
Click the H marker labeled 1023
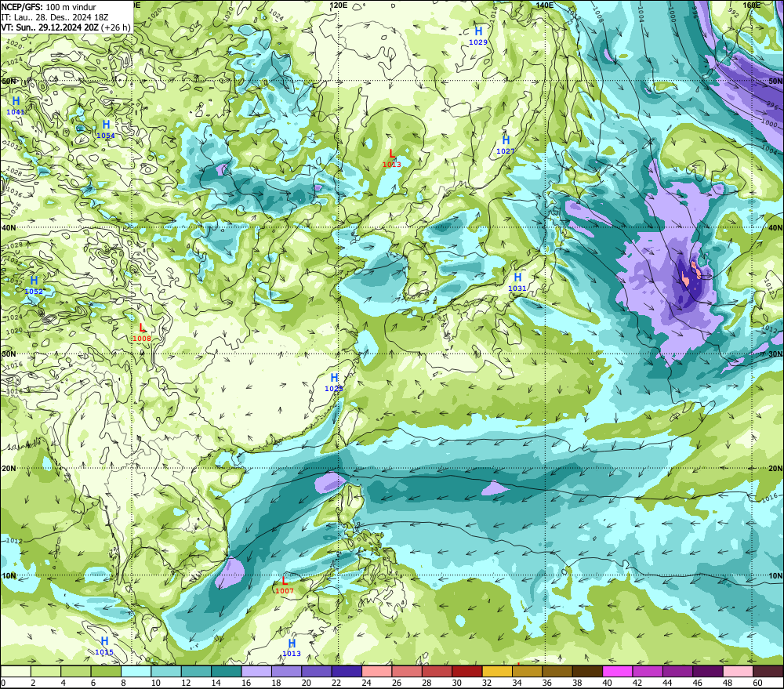[335, 378]
